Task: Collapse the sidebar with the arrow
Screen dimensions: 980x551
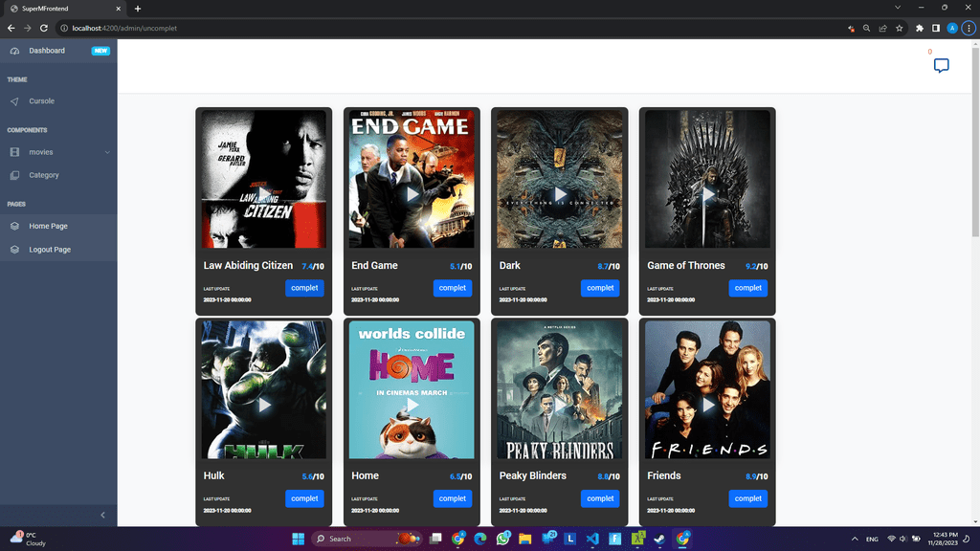Action: click(x=103, y=516)
